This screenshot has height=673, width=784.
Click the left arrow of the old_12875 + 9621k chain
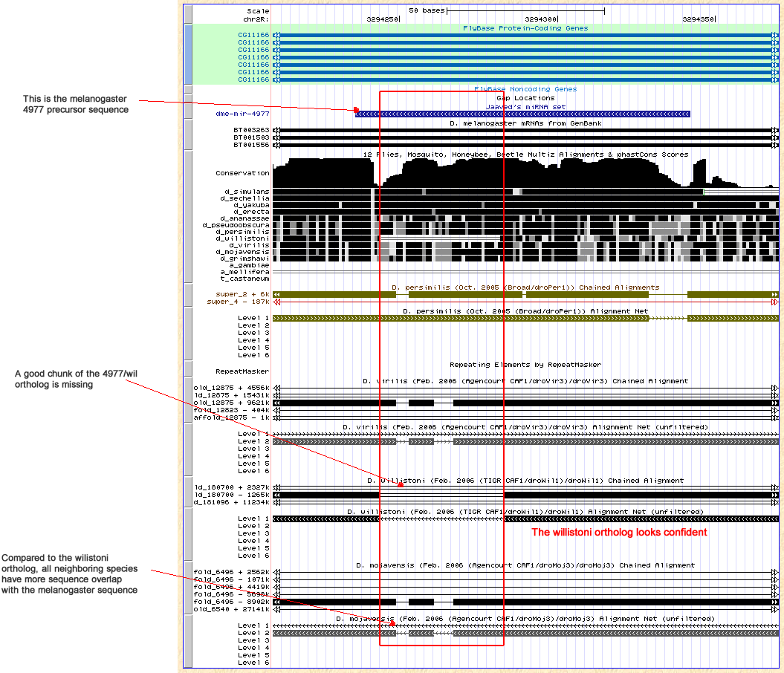point(276,403)
